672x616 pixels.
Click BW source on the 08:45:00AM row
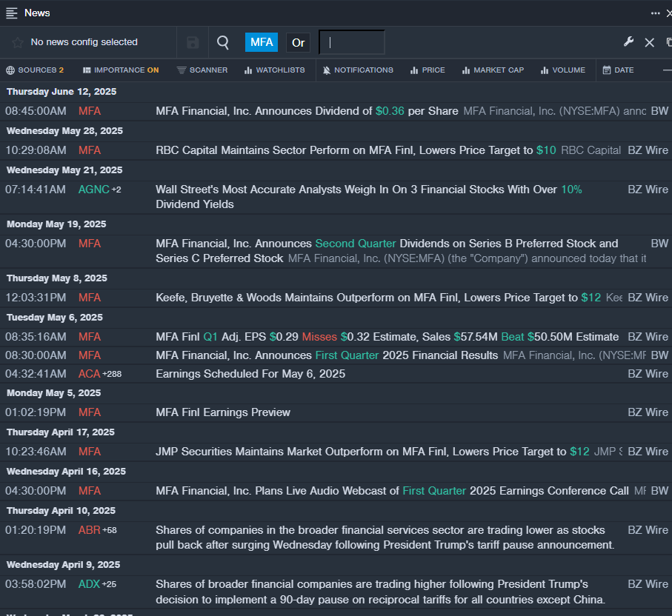tap(659, 111)
